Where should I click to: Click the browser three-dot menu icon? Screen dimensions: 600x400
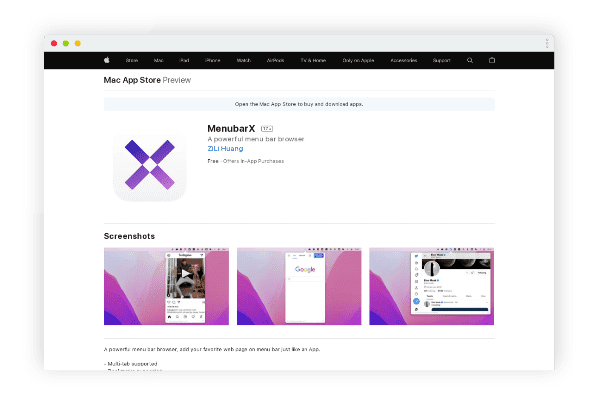pyautogui.click(x=547, y=43)
